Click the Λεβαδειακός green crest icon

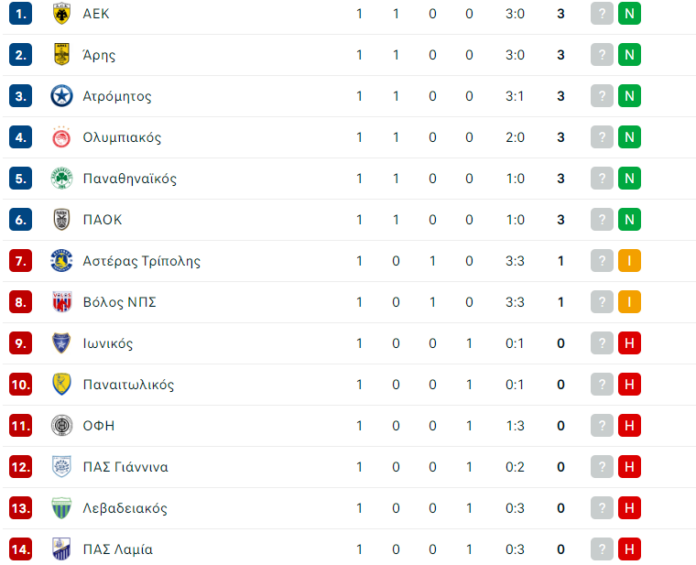tap(62, 508)
